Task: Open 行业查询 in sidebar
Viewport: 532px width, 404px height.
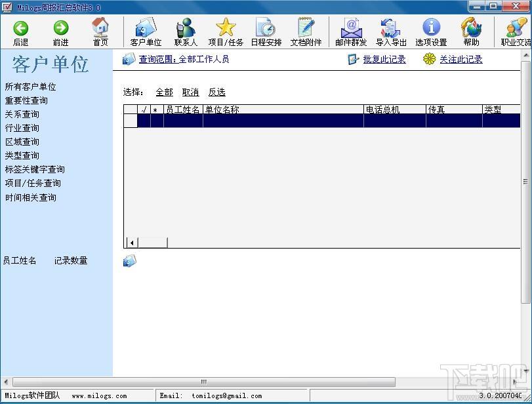Action: pyautogui.click(x=22, y=128)
